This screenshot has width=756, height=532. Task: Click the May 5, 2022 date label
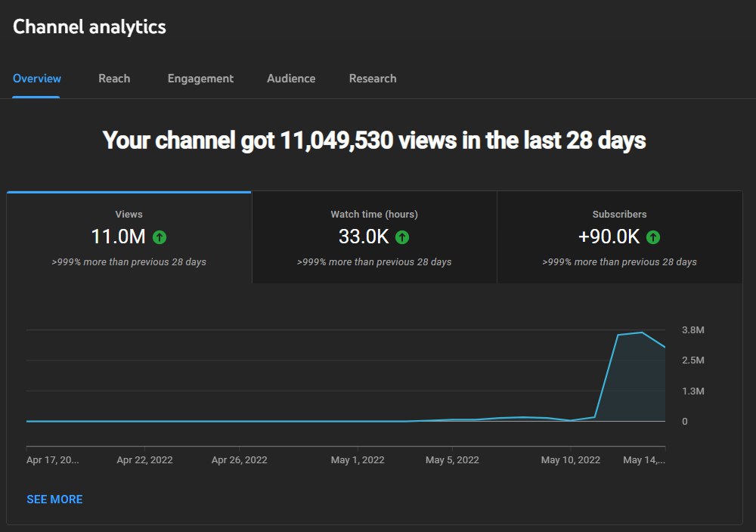point(452,460)
